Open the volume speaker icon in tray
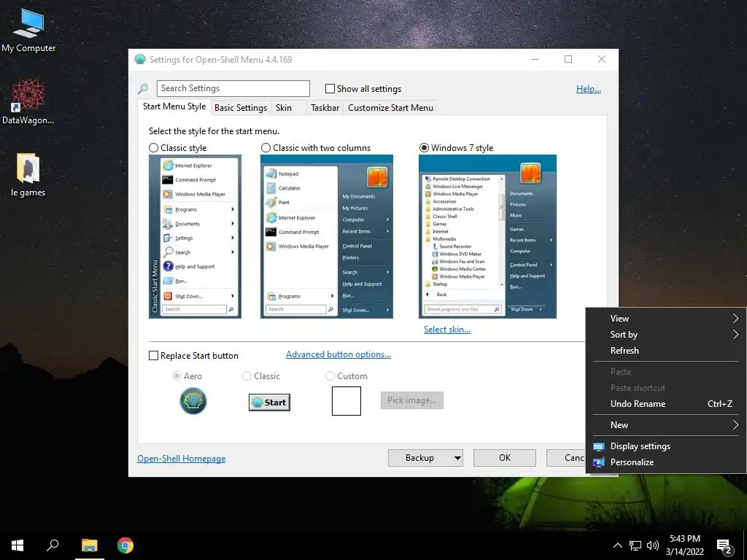This screenshot has height=560, width=747. 653,545
